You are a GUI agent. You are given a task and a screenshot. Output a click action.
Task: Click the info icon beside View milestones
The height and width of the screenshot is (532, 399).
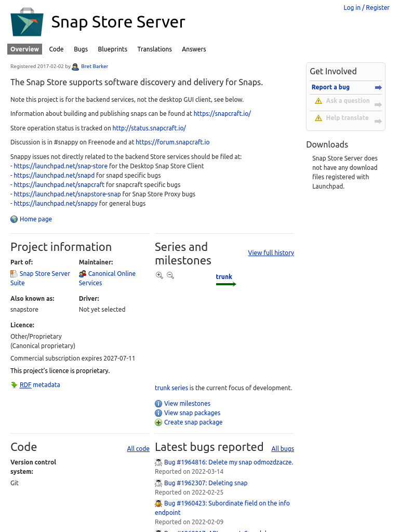(158, 403)
